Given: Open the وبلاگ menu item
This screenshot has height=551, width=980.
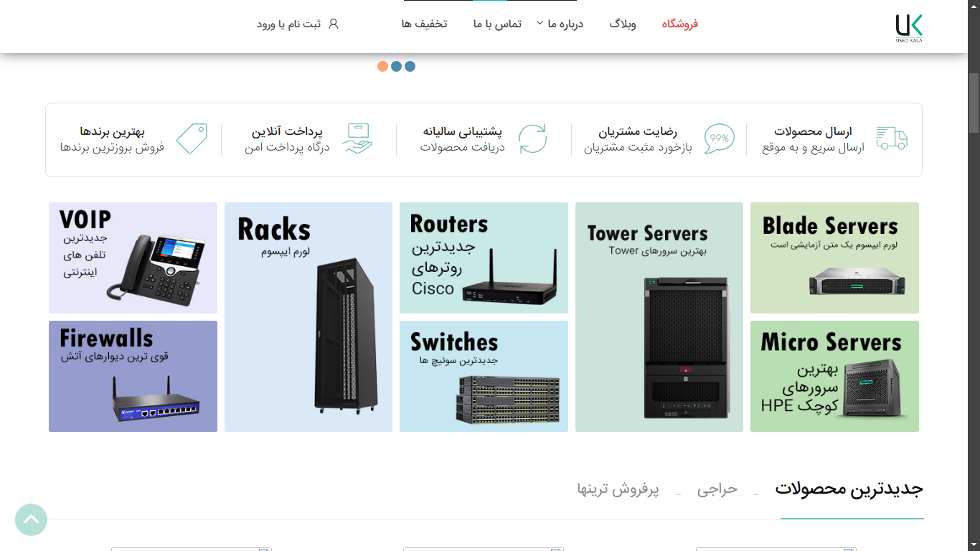Looking at the screenshot, I should (623, 24).
